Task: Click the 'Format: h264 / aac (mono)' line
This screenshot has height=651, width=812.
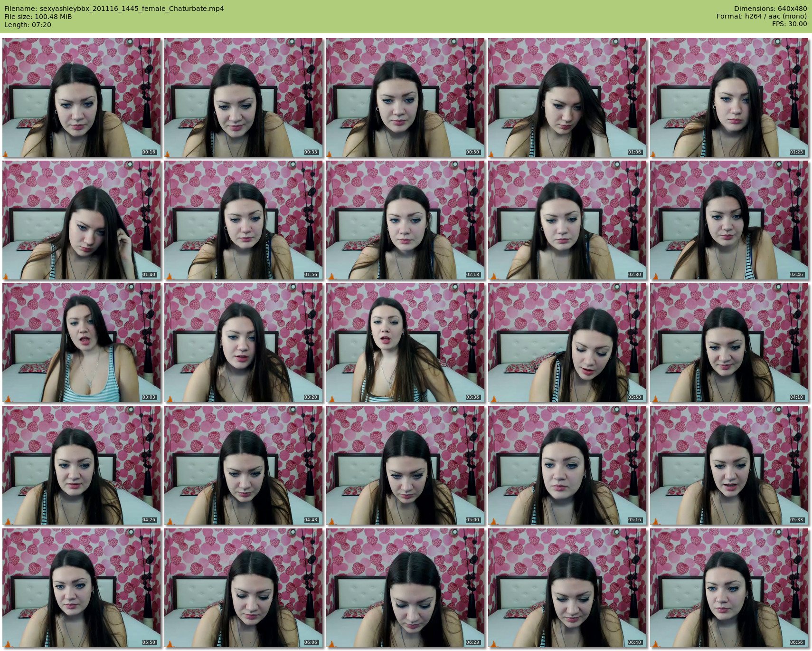Action: click(x=762, y=17)
